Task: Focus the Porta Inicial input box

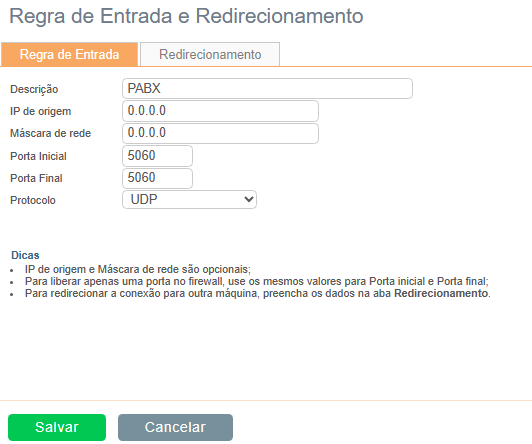Action: pos(157,156)
